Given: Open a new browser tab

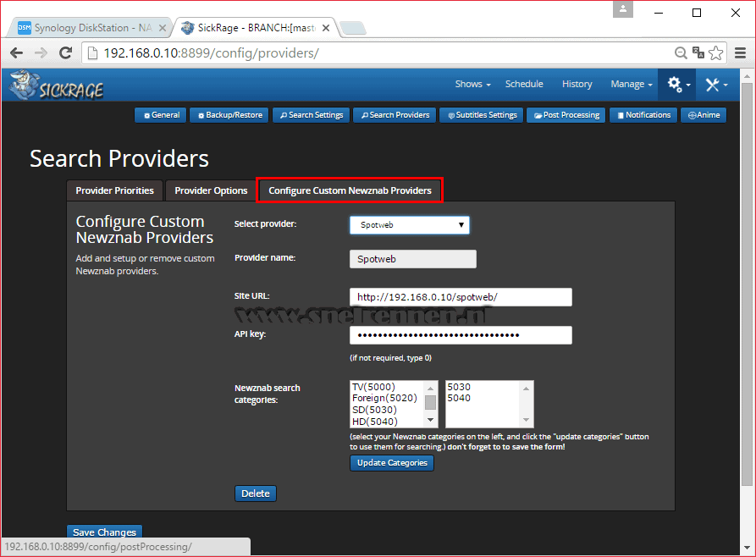Looking at the screenshot, I should [x=353, y=28].
